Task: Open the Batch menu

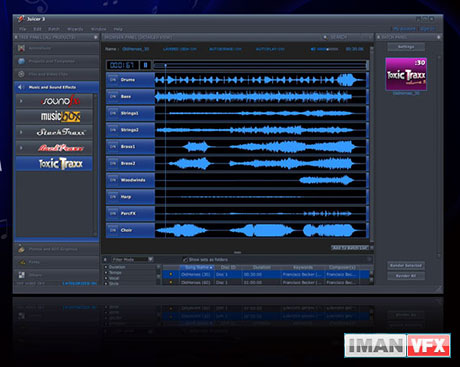Action: point(54,29)
